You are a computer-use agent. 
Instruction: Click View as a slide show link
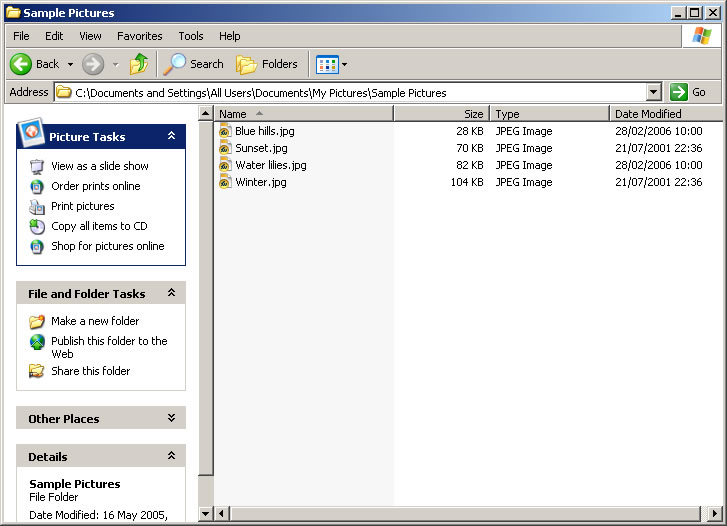point(100,166)
